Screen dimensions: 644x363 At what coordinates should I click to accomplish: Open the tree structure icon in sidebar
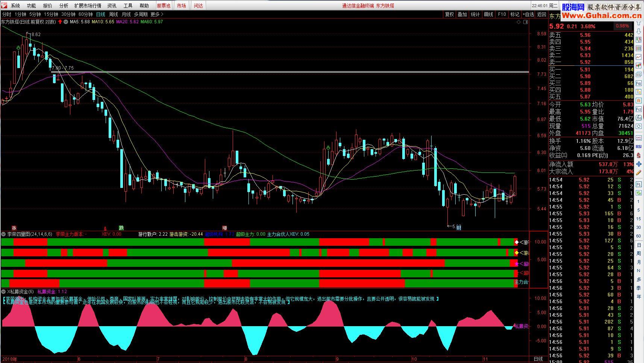(x=638, y=91)
